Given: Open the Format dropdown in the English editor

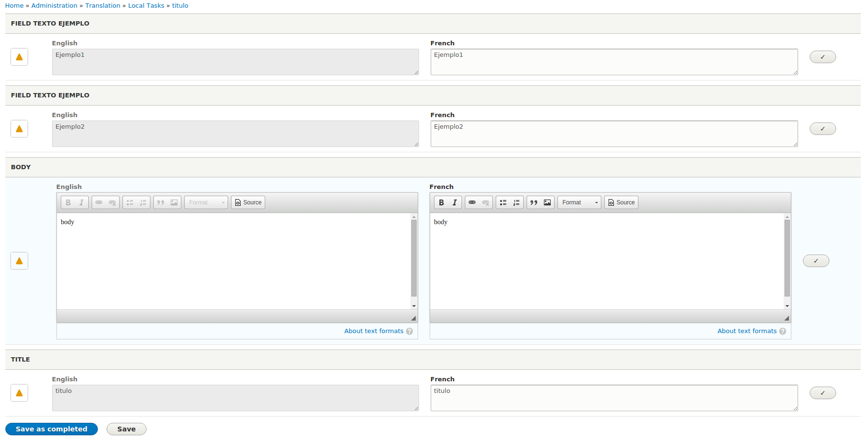Looking at the screenshot, I should [x=206, y=202].
